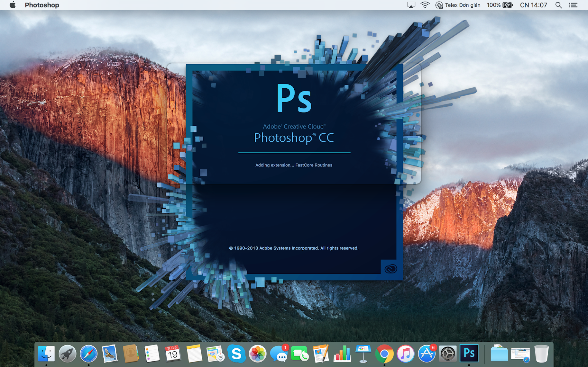The width and height of the screenshot is (588, 367).
Task: Open Maps icon in Dock
Action: tap(215, 354)
